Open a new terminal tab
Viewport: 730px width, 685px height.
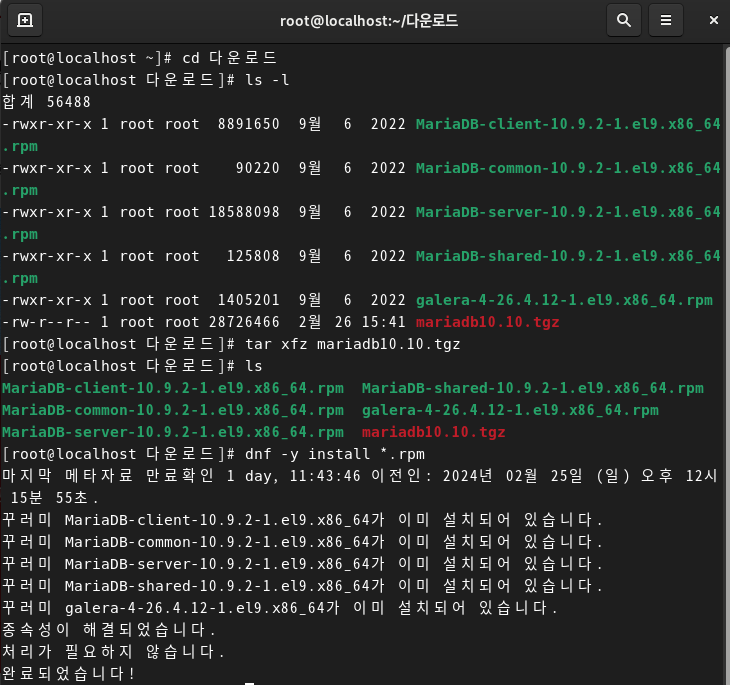[x=25, y=20]
